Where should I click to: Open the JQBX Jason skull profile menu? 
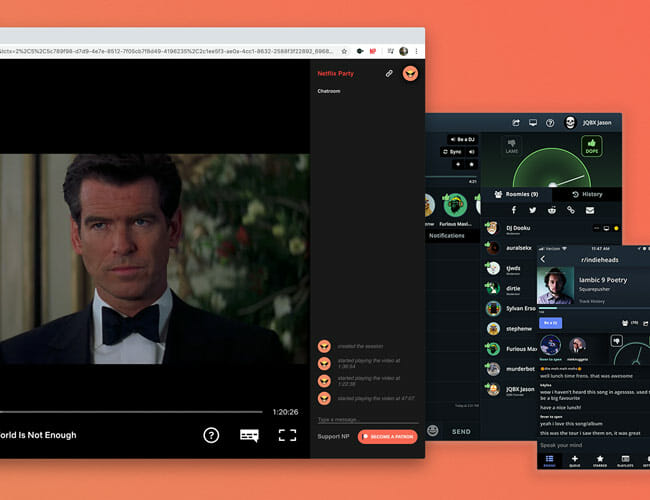570,122
